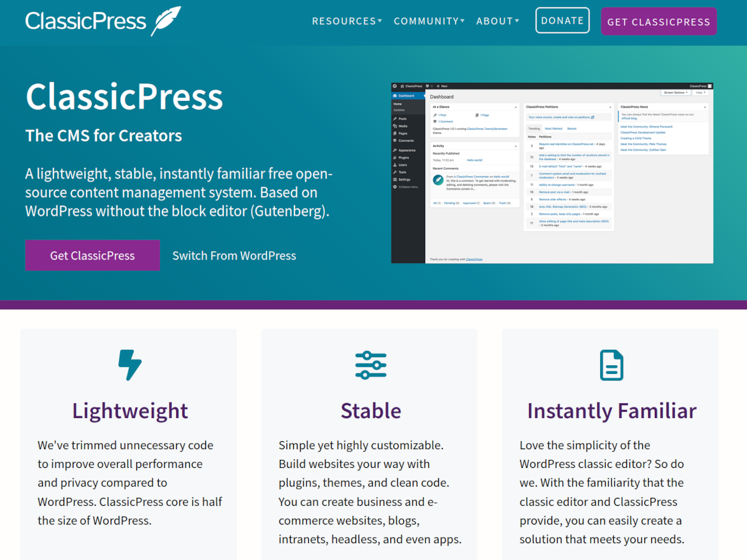Select Dashboard menu item in preview sidebar

pos(406,96)
